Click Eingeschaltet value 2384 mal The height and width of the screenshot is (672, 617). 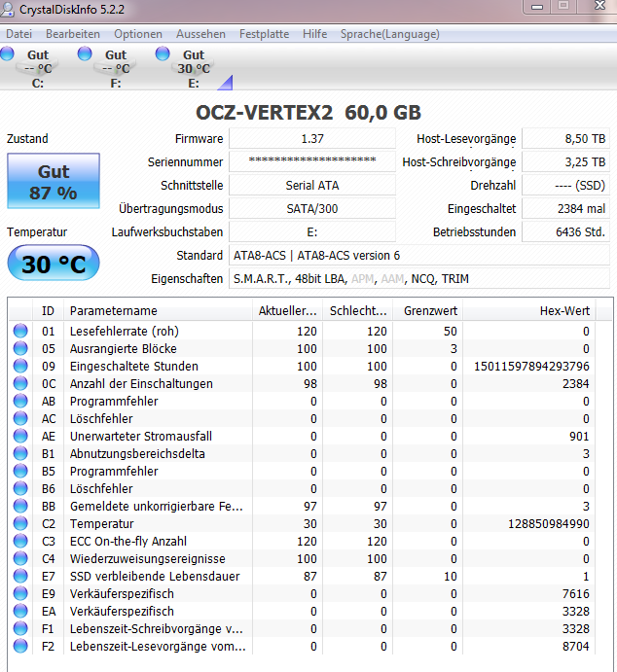coord(566,209)
